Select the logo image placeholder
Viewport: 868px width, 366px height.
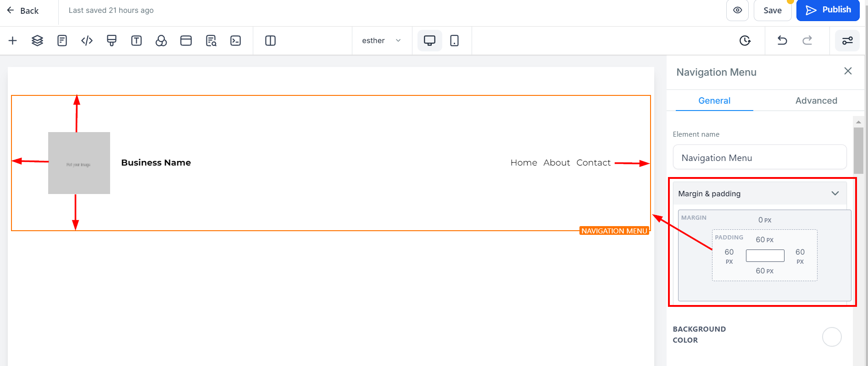coord(79,163)
